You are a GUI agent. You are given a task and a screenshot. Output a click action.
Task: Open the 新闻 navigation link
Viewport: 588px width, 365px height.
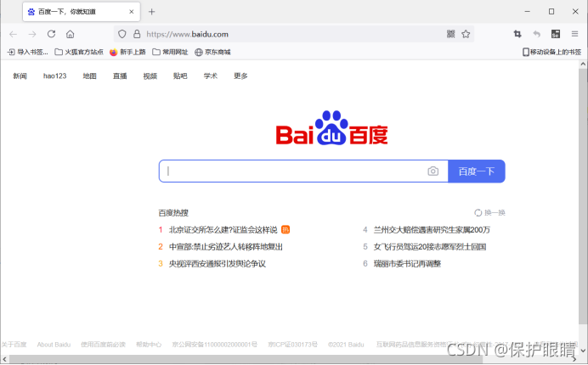point(20,76)
